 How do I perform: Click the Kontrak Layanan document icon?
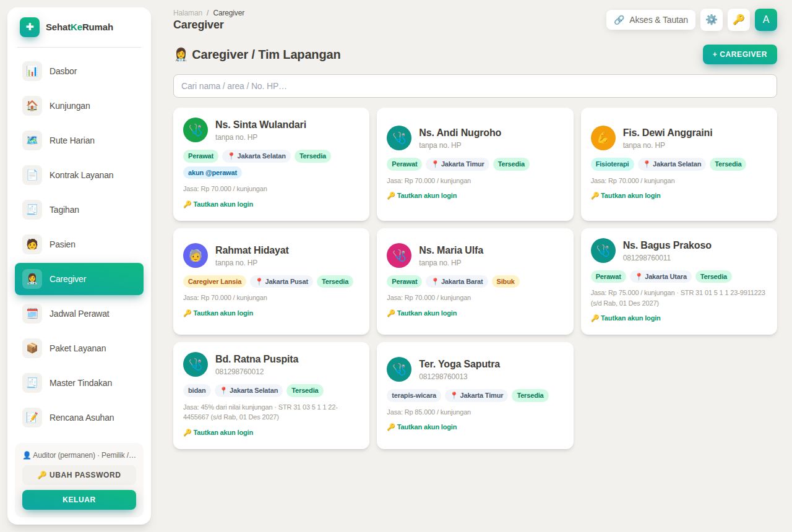point(32,175)
